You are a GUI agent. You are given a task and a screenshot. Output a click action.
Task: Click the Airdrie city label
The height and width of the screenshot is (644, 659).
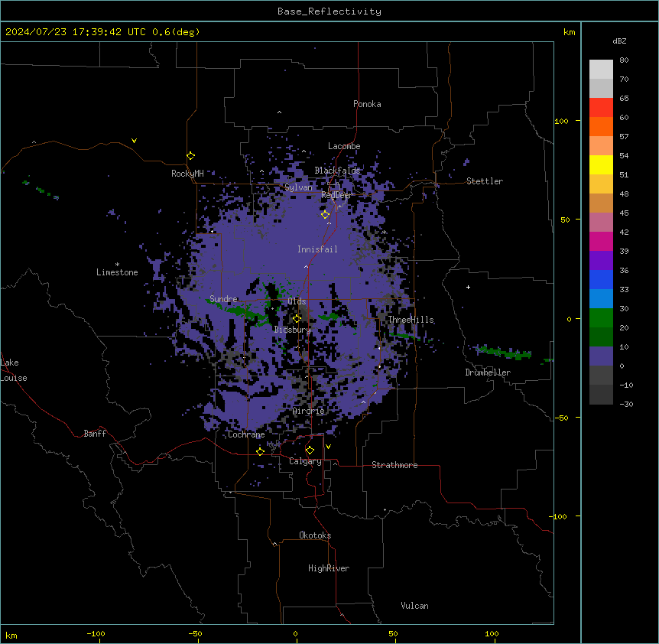pos(309,411)
